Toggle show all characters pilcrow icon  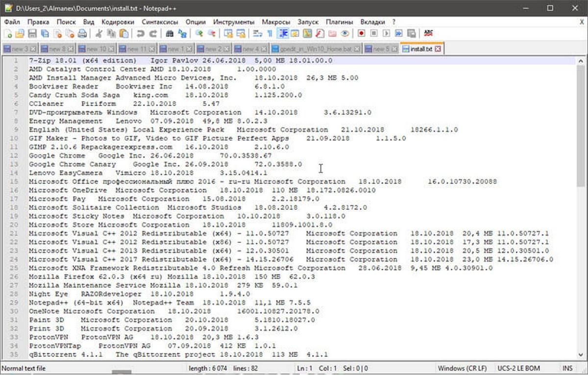coord(269,33)
